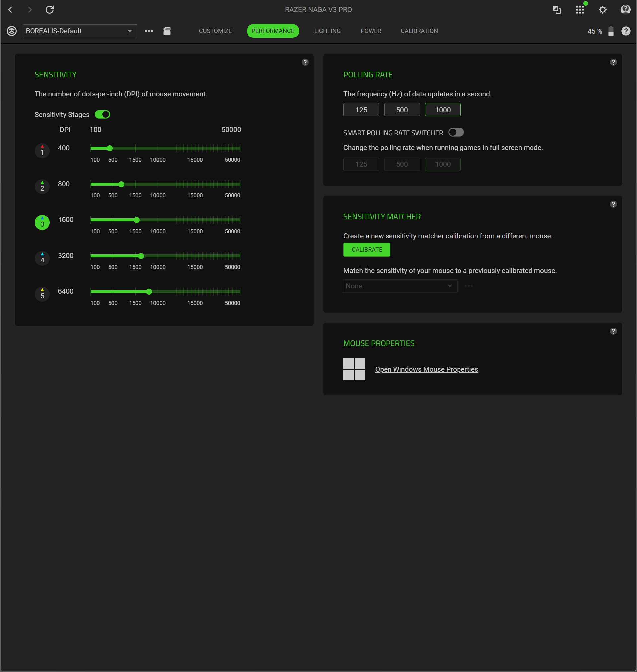The image size is (637, 672).
Task: Click stage 1 DPI slider handle
Action: [110, 148]
